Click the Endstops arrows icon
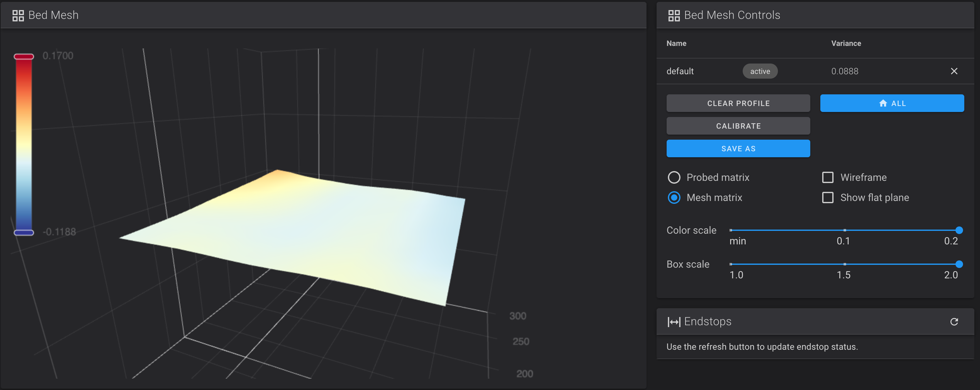Viewport: 980px width, 390px height. tap(674, 322)
